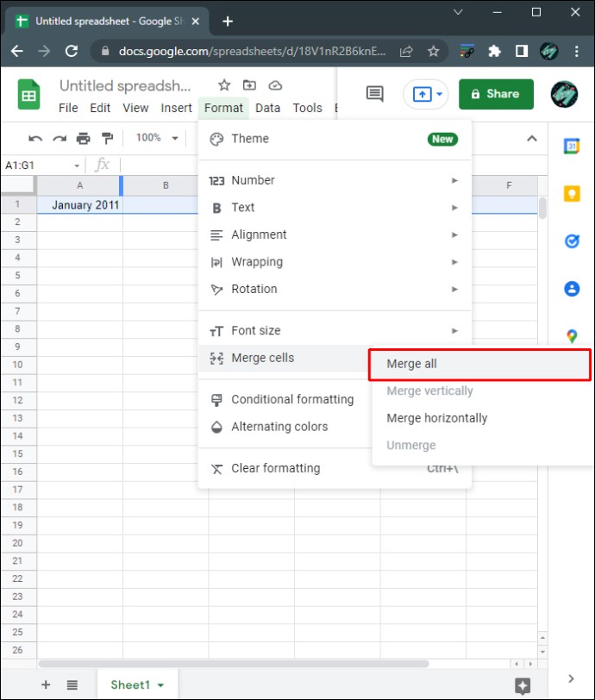Star the Untitled spreadsheet document
Viewport: 595px width, 700px height.
click(224, 85)
